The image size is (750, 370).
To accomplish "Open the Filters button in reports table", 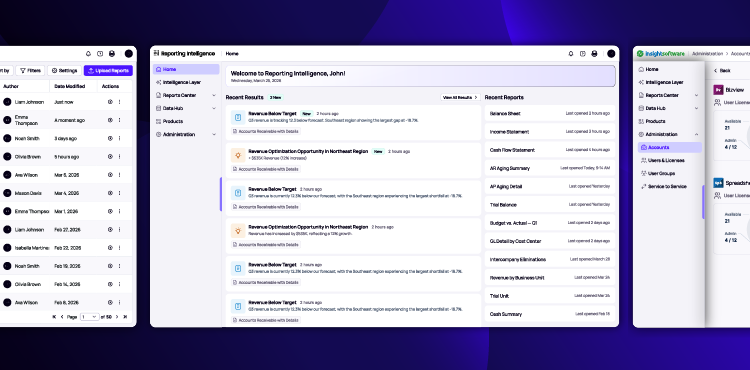I will click(x=30, y=70).
